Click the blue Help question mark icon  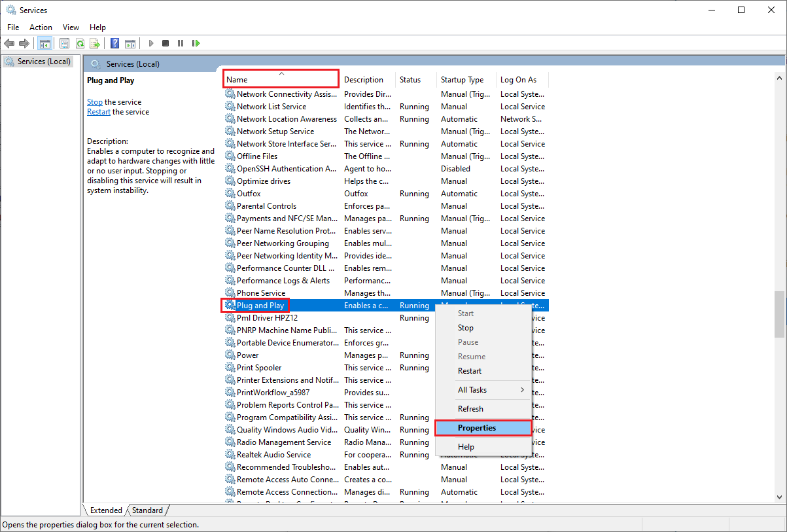coord(114,43)
